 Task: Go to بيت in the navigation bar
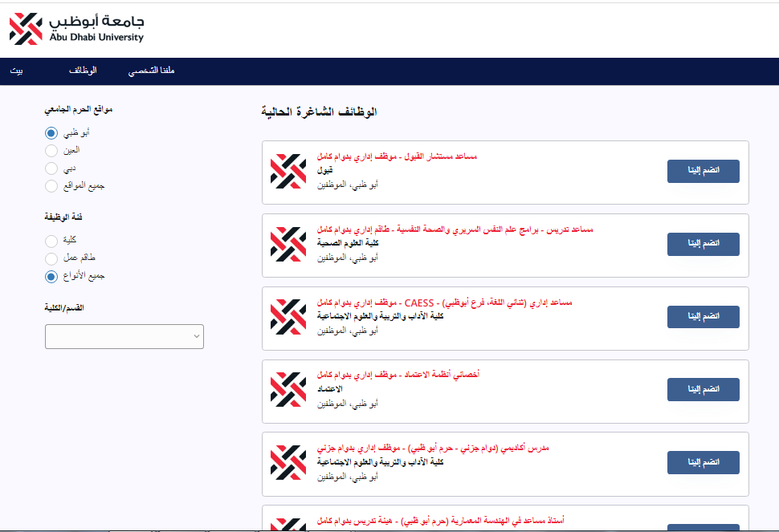point(16,71)
